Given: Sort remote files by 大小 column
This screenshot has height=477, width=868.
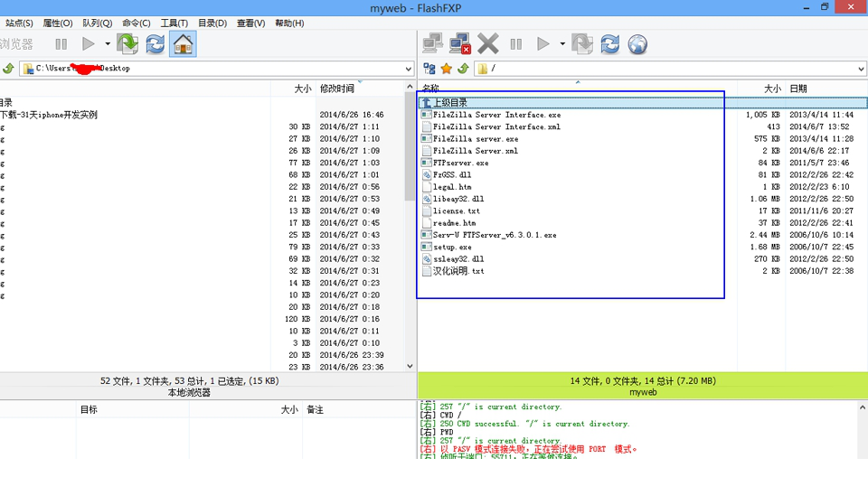Looking at the screenshot, I should (x=761, y=89).
